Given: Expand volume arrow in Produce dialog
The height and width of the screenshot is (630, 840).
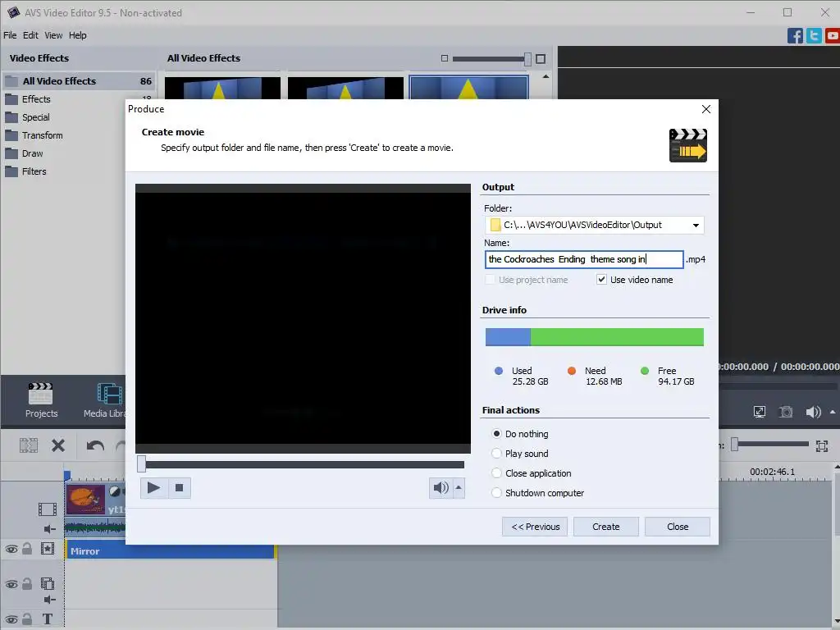Looking at the screenshot, I should click(x=459, y=487).
